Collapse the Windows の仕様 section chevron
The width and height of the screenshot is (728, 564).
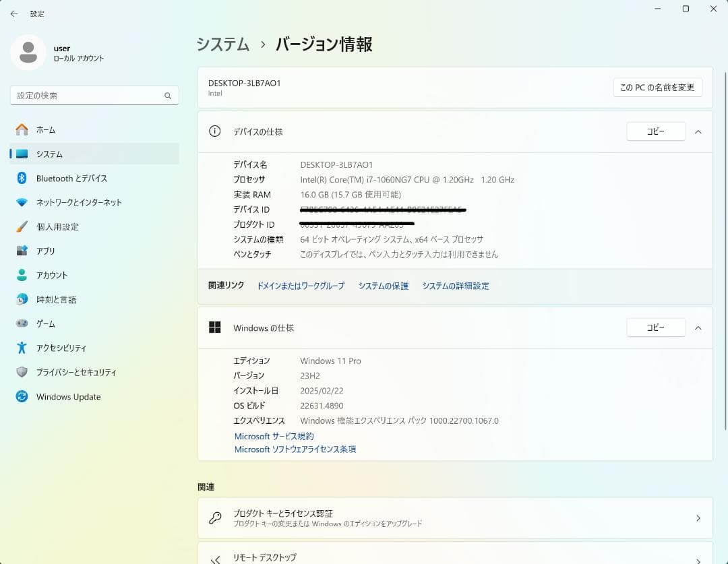tap(698, 327)
